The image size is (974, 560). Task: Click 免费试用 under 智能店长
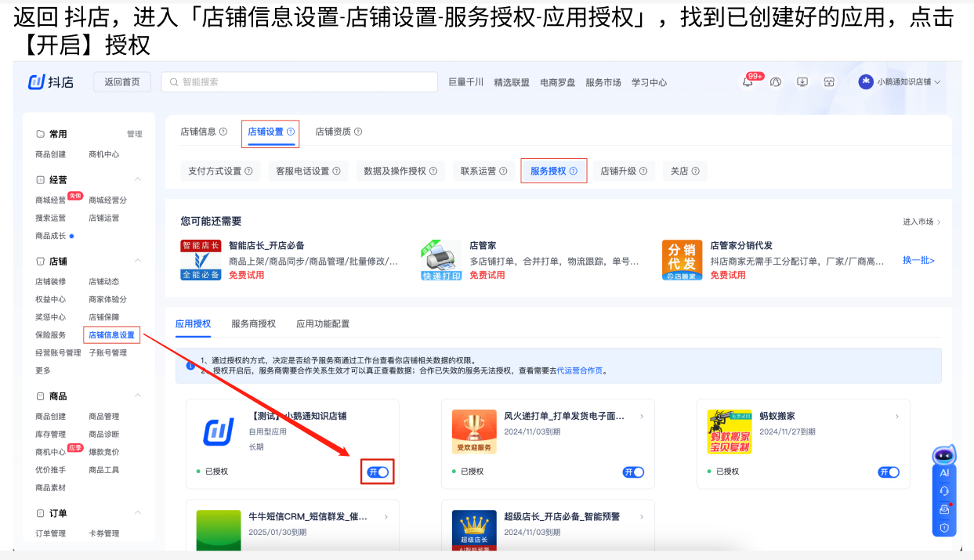click(x=245, y=275)
